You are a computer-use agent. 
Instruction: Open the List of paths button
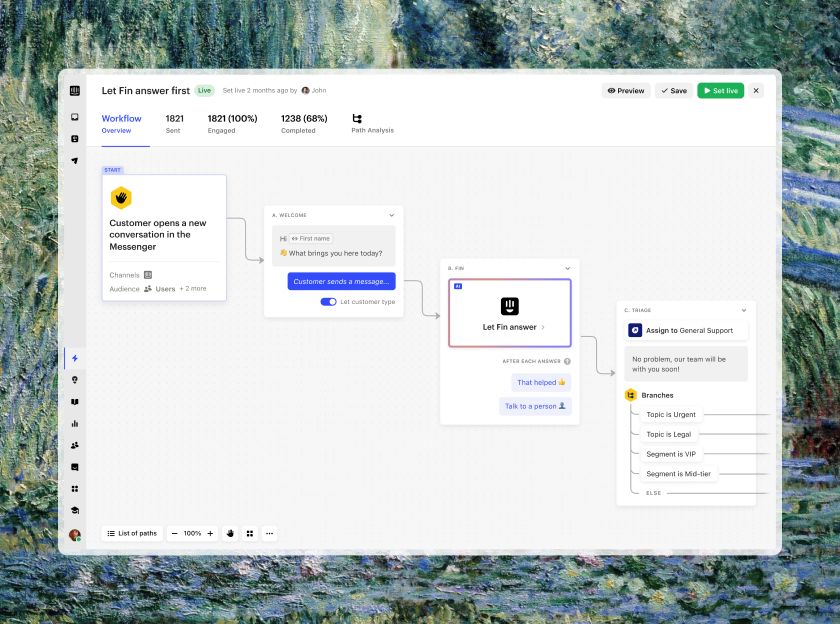(x=132, y=533)
